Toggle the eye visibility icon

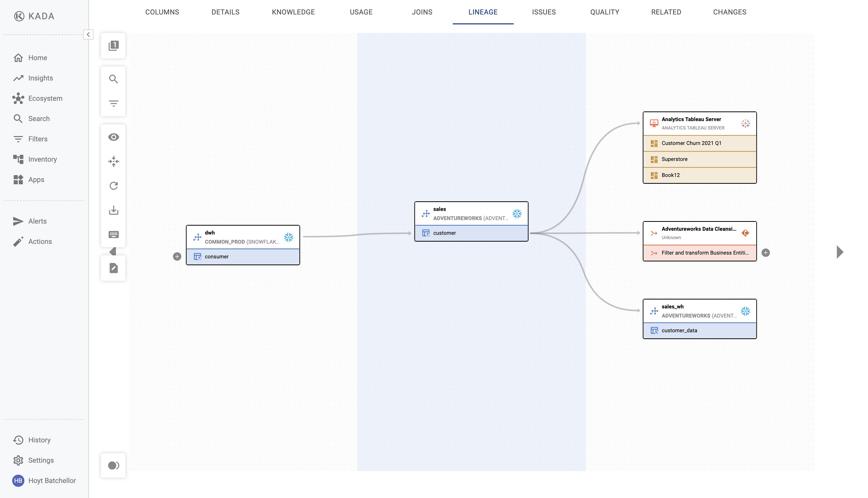click(113, 137)
